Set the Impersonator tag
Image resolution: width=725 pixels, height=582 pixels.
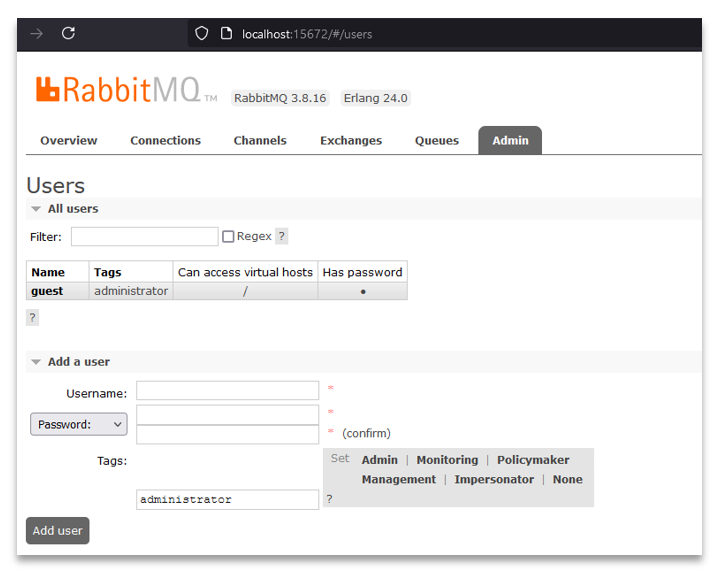tap(494, 479)
